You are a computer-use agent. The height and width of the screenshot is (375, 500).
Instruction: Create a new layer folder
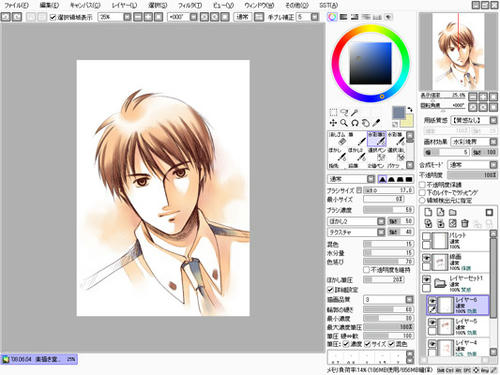click(453, 212)
